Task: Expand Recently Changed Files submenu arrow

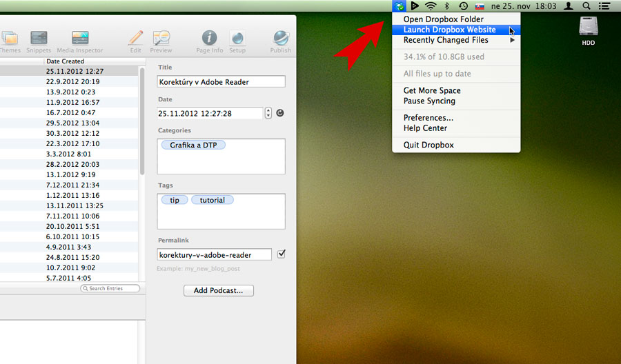Action: tap(512, 40)
